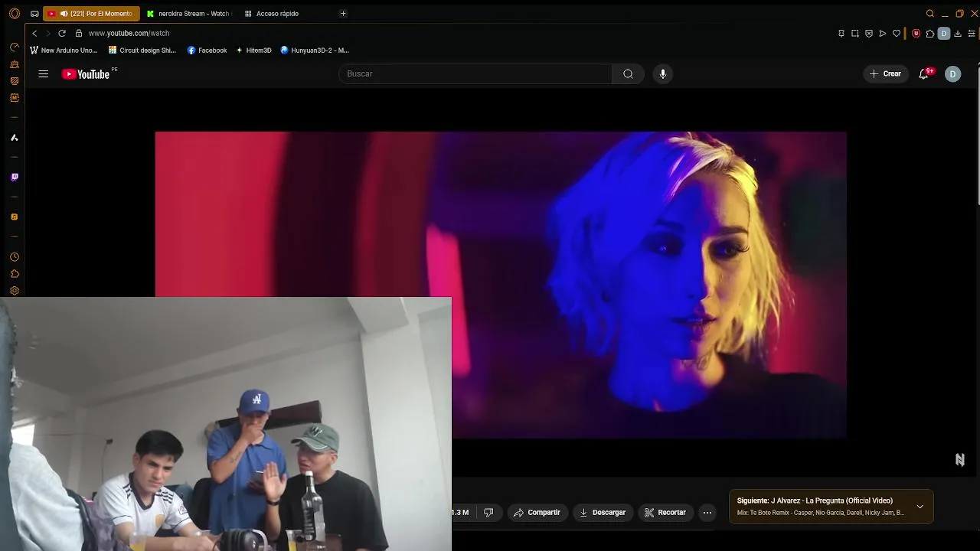Image resolution: width=980 pixels, height=551 pixels.
Task: Open Easy Setup sliders icon
Action: [972, 34]
